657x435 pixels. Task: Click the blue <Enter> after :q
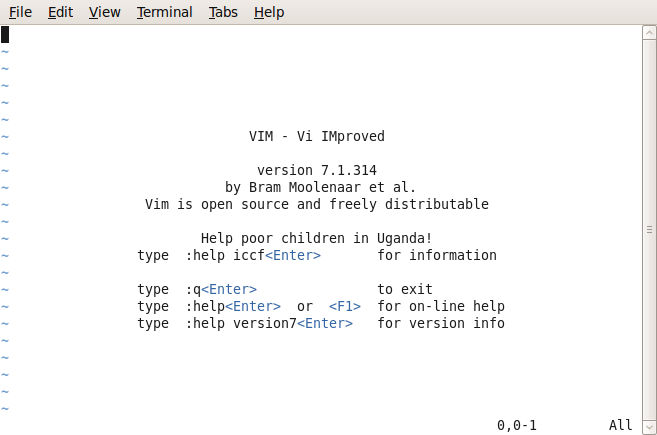229,289
